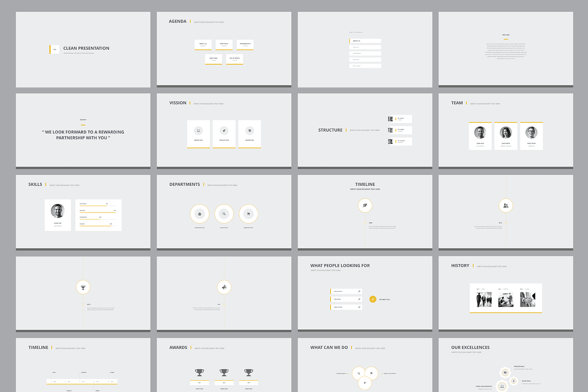The height and width of the screenshot is (392, 588).
Task: Select Next Goal row in section list
Action: pyautogui.click(x=365, y=59)
